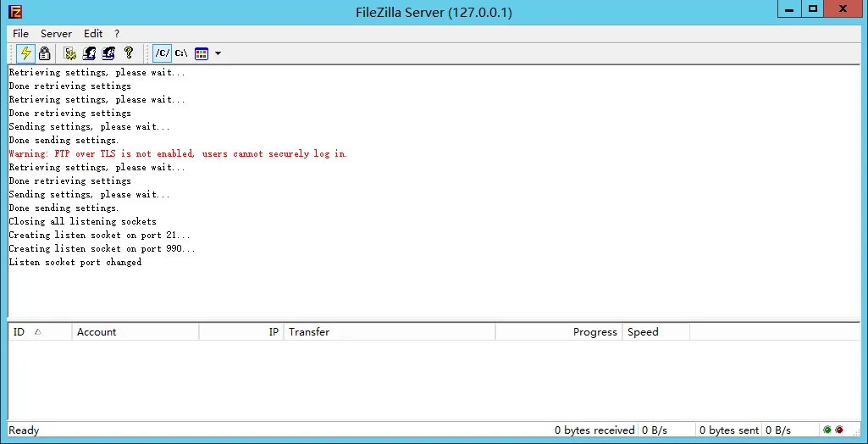Click "0 bytes received" in the status bar
Viewport: 868px width, 444px height.
coord(594,430)
